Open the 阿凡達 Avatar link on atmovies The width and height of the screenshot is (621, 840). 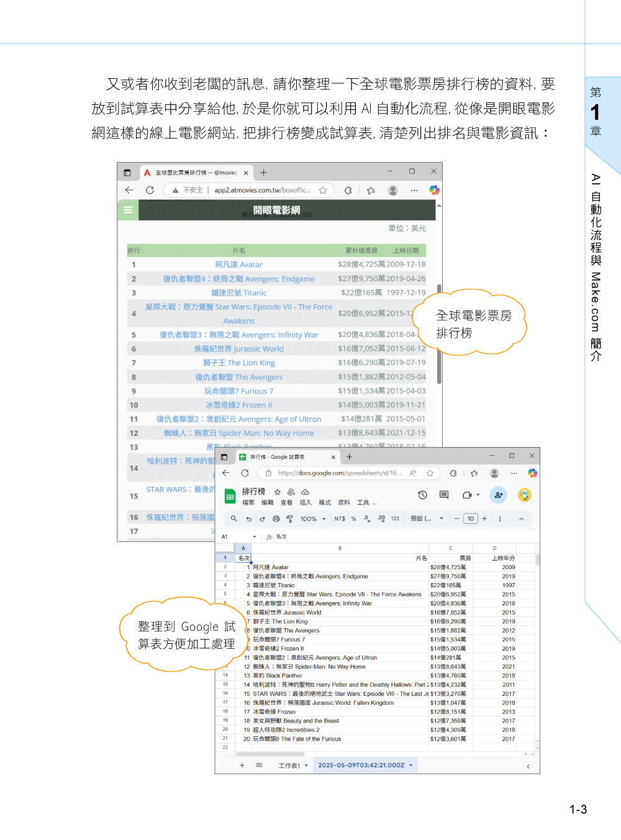[x=239, y=264]
